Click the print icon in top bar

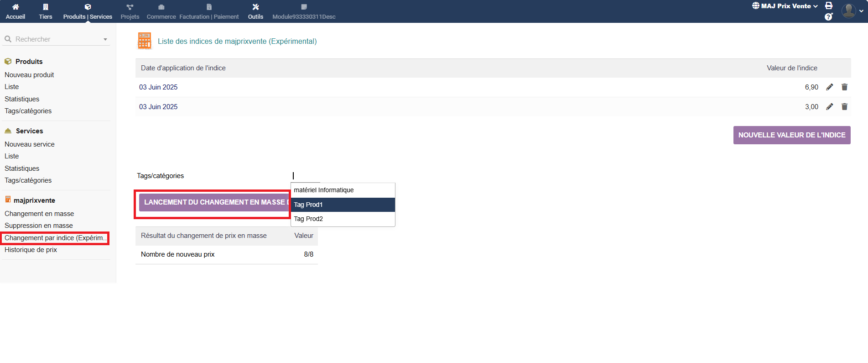tap(829, 6)
